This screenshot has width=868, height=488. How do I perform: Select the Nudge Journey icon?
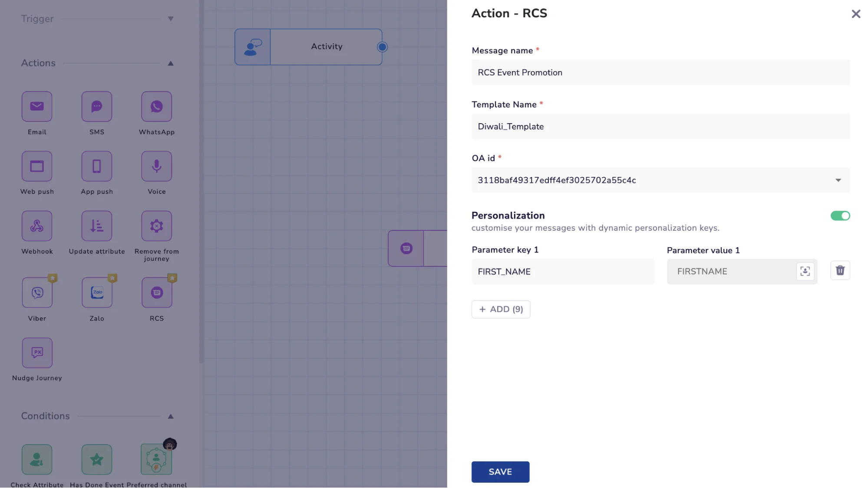(37, 353)
